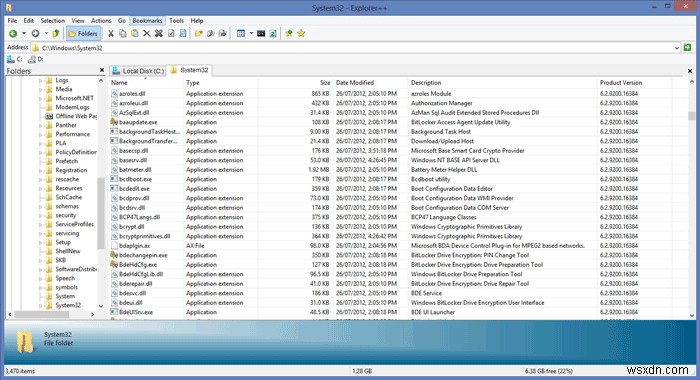Sort by Date Modified column header
700x380 pixels.
pos(371,83)
